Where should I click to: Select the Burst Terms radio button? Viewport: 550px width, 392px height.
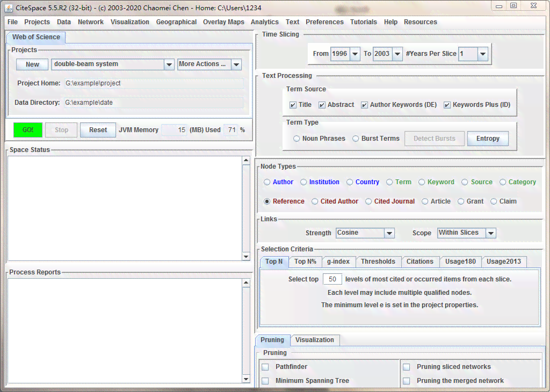[x=356, y=139]
